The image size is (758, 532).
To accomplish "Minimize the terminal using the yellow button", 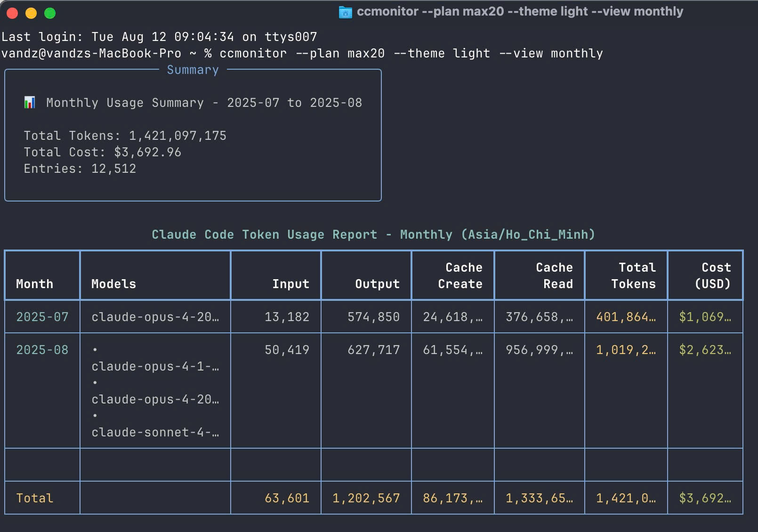I will point(31,13).
